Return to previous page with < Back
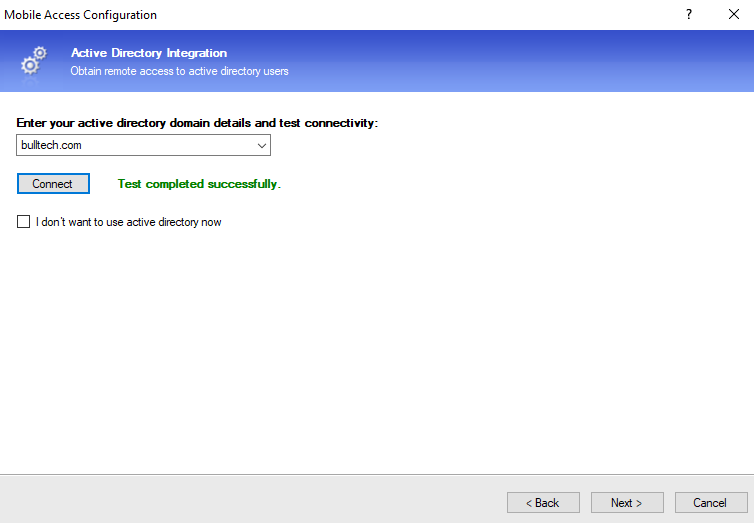 [543, 502]
